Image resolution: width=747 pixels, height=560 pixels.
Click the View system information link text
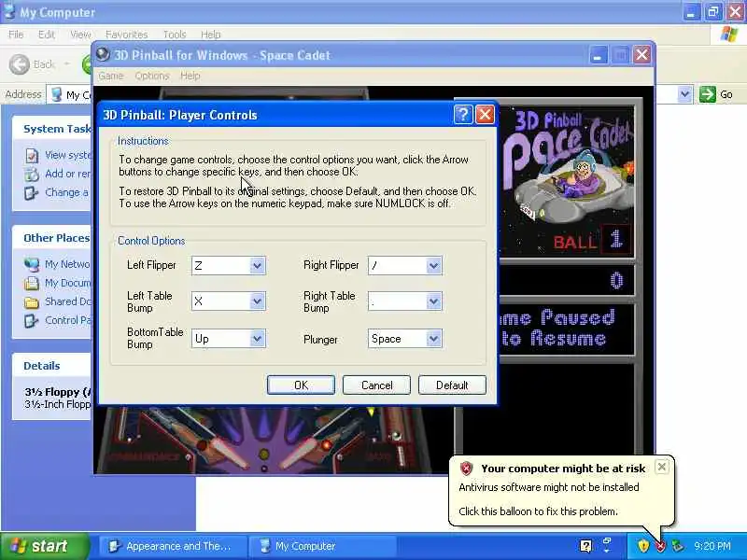coord(67,155)
